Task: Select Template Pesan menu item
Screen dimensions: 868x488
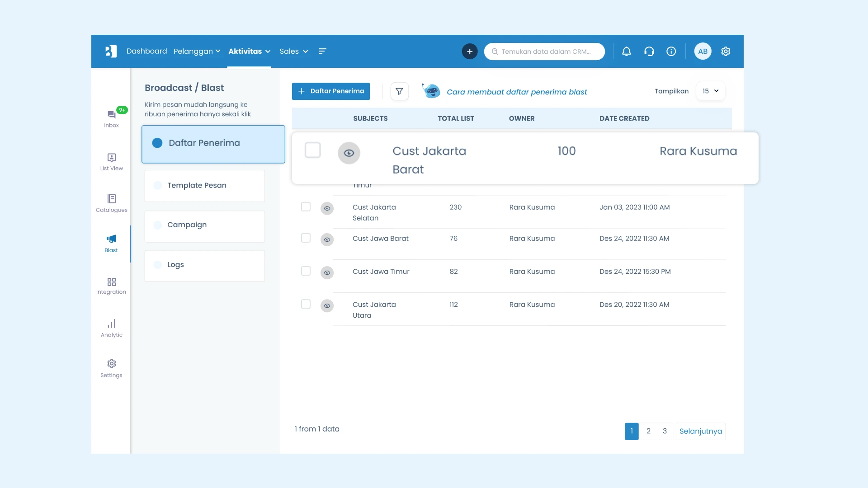Action: 205,186
